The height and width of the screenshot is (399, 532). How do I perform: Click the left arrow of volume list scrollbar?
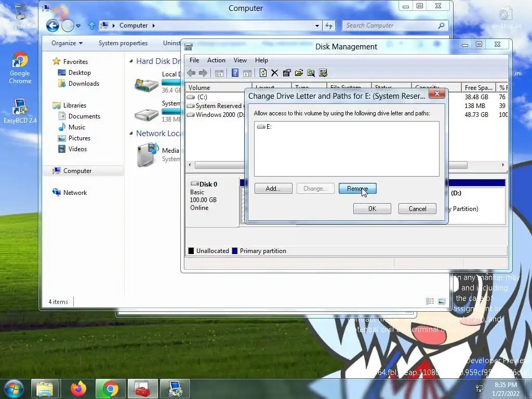(190, 165)
